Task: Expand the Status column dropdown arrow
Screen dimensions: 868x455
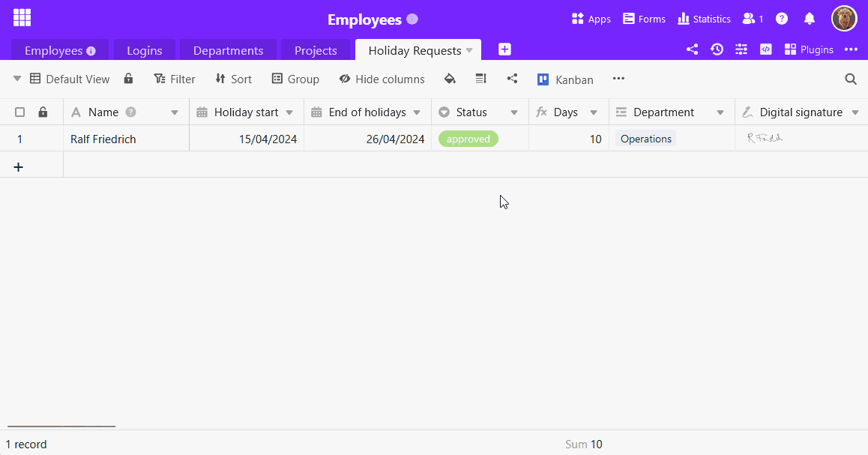Action: pos(513,113)
